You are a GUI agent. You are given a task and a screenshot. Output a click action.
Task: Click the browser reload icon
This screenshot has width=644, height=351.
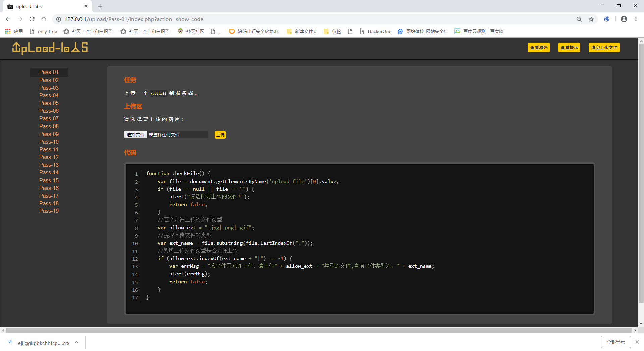[x=32, y=19]
